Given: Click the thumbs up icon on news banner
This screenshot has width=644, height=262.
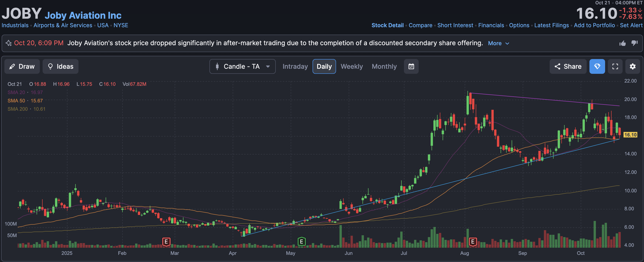Looking at the screenshot, I should tap(623, 43).
